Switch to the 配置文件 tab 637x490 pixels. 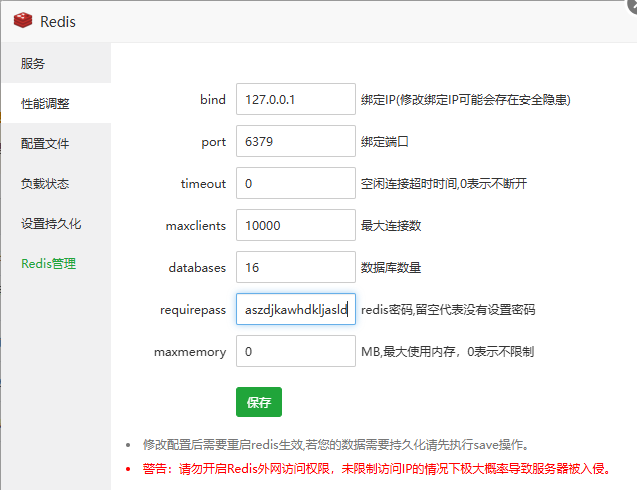(56, 143)
